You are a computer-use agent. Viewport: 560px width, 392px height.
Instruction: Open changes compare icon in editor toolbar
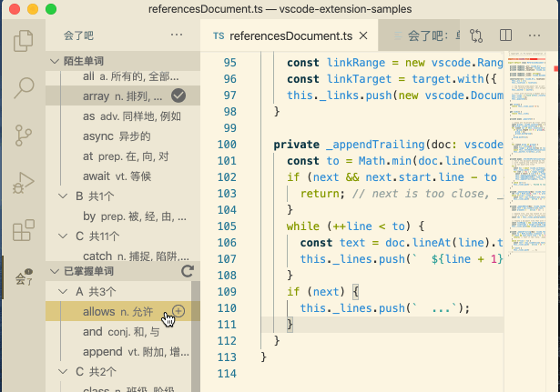[476, 35]
